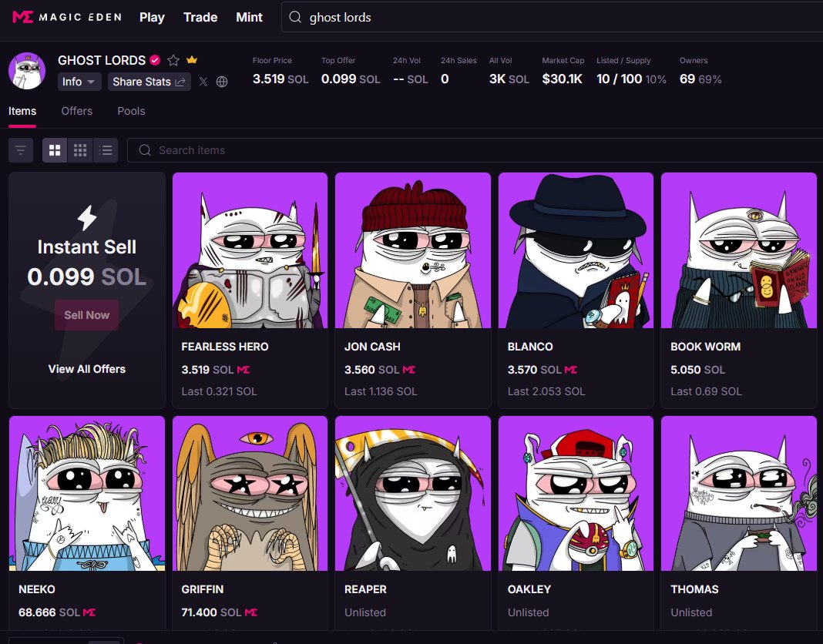The height and width of the screenshot is (644, 823).
Task: Click Unlisted label under REAPER
Action: pyautogui.click(x=364, y=612)
